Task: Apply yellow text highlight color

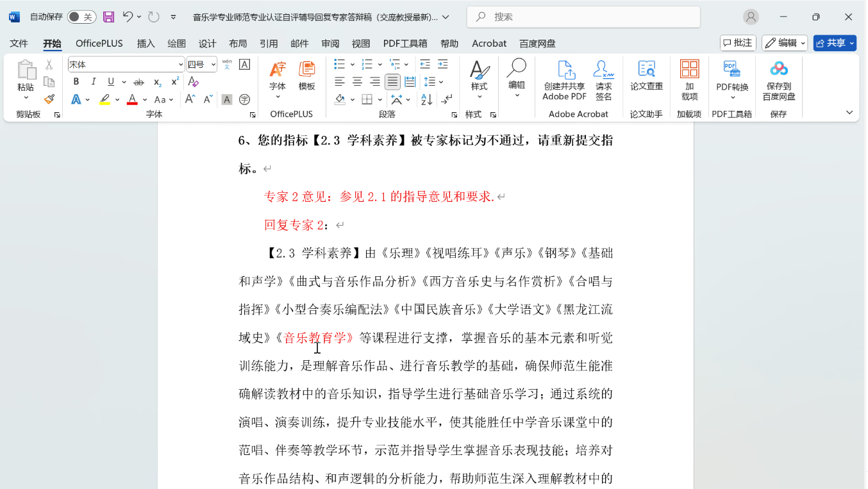Action: pos(104,99)
